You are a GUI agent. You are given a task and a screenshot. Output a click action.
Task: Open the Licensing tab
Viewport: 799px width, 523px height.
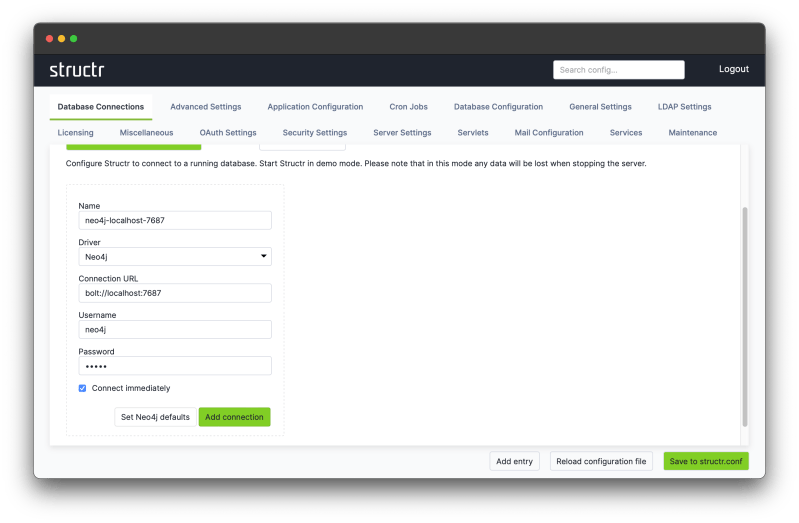click(x=75, y=133)
